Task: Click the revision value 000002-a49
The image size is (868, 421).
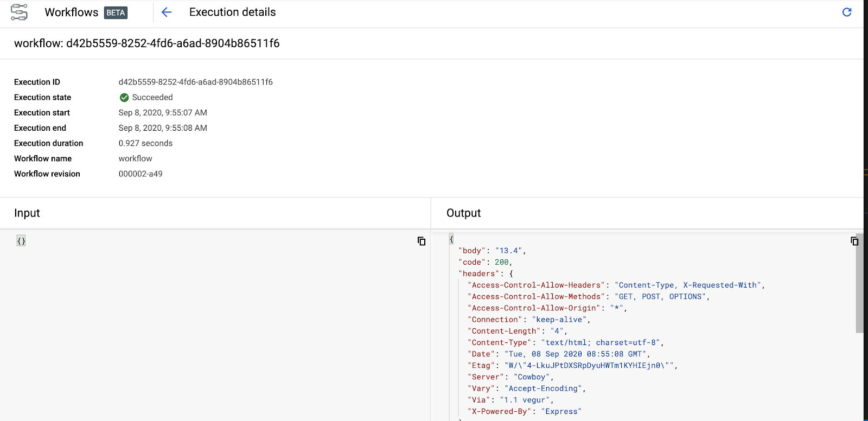Action: [x=141, y=174]
